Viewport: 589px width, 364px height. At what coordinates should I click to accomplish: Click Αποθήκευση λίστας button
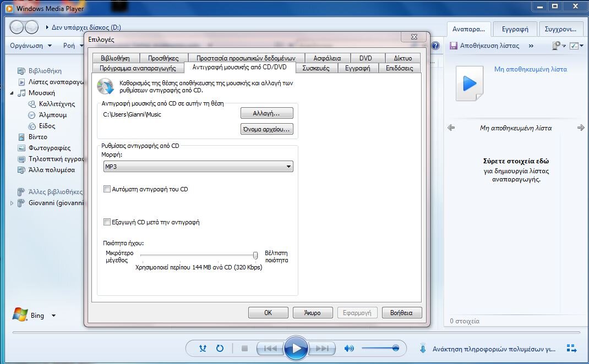coord(489,46)
